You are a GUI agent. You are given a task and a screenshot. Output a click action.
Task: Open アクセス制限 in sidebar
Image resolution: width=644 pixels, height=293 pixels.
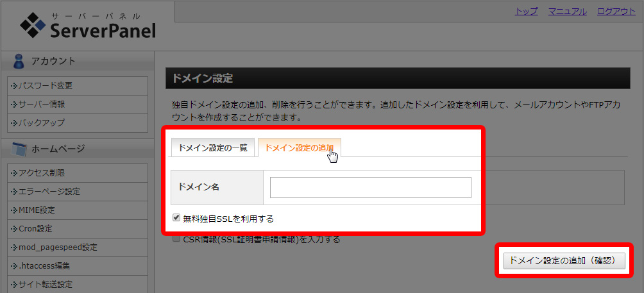(77, 172)
